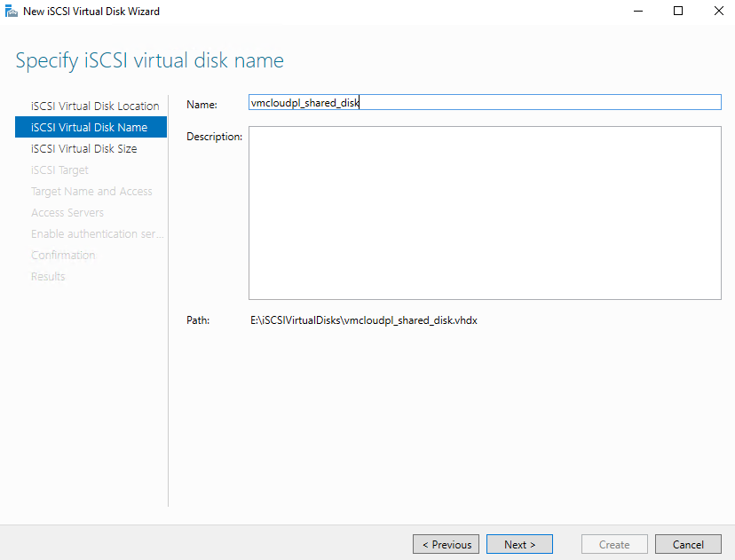Click the Next button
This screenshot has height=560, width=735.
coord(519,544)
